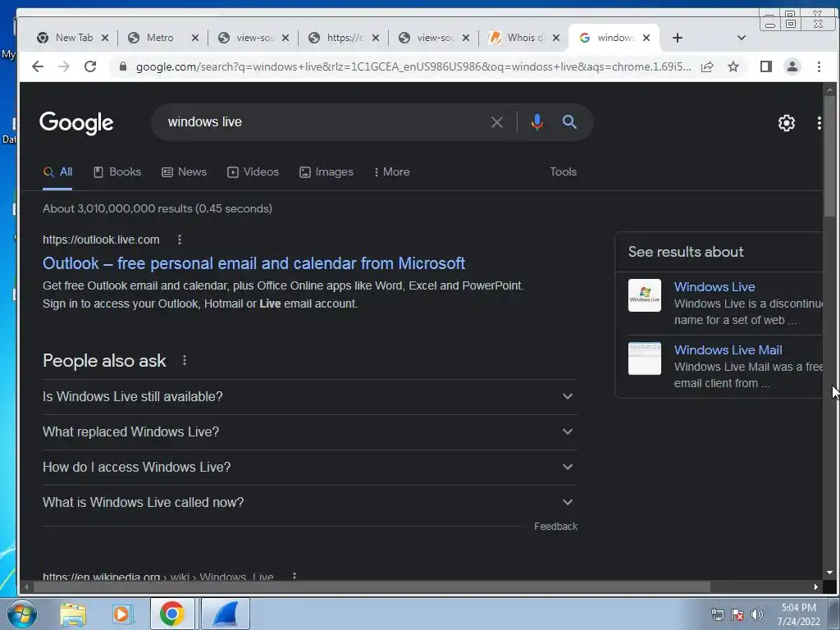Reload the page with the refresh icon
840x630 pixels.
point(90,66)
